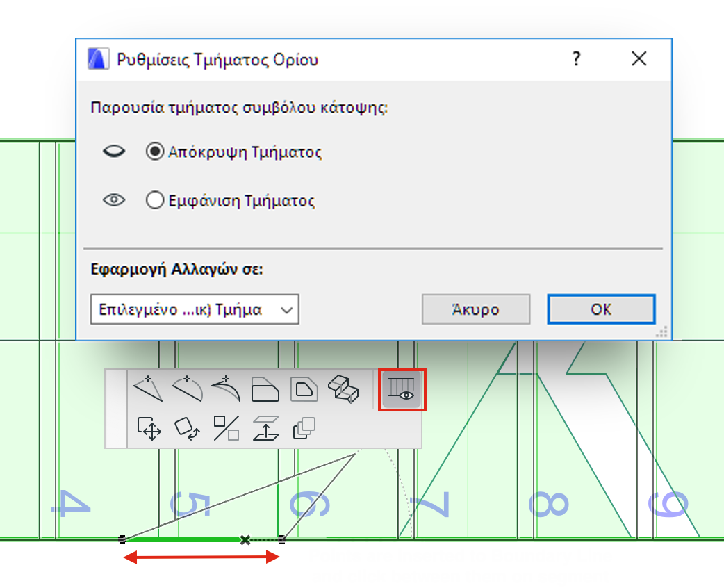The height and width of the screenshot is (588, 724).
Task: Enable the Εμφάνιση Τμήματος option
Action: 156,201
